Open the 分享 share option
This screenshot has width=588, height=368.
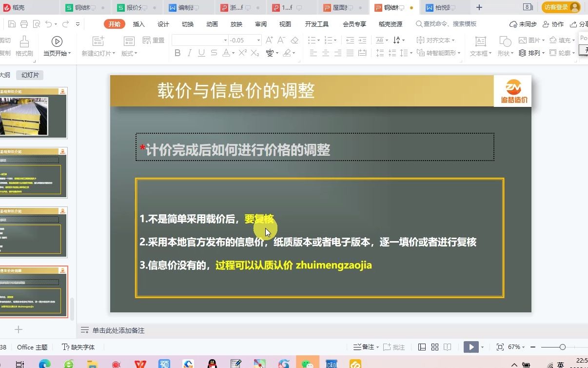tap(580, 23)
